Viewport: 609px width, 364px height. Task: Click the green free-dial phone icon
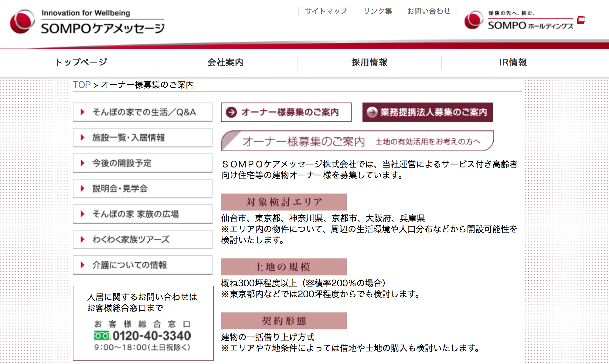pos(101,336)
